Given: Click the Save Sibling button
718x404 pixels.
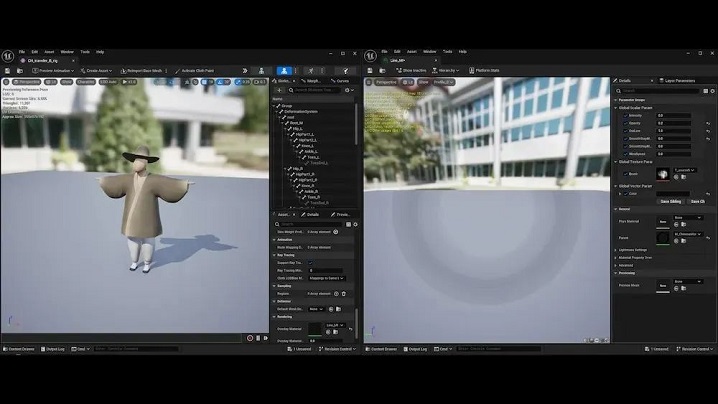Looking at the screenshot, I should click(669, 201).
